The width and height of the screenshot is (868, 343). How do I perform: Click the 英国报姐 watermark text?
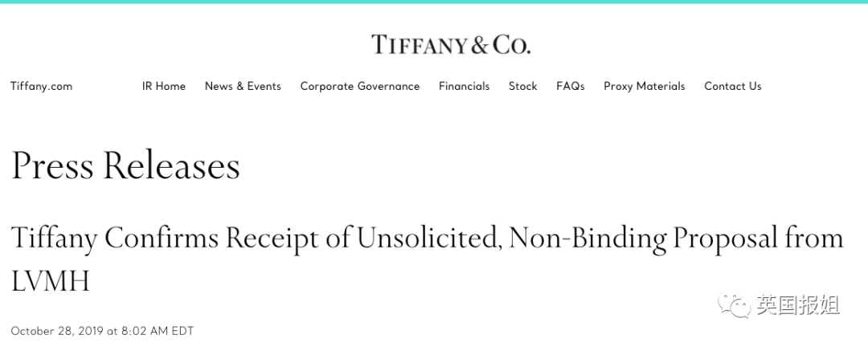point(798,304)
